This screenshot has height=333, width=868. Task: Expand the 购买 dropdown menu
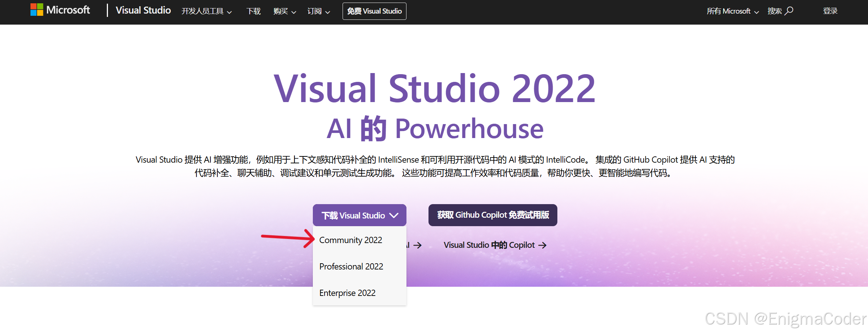[x=285, y=11]
